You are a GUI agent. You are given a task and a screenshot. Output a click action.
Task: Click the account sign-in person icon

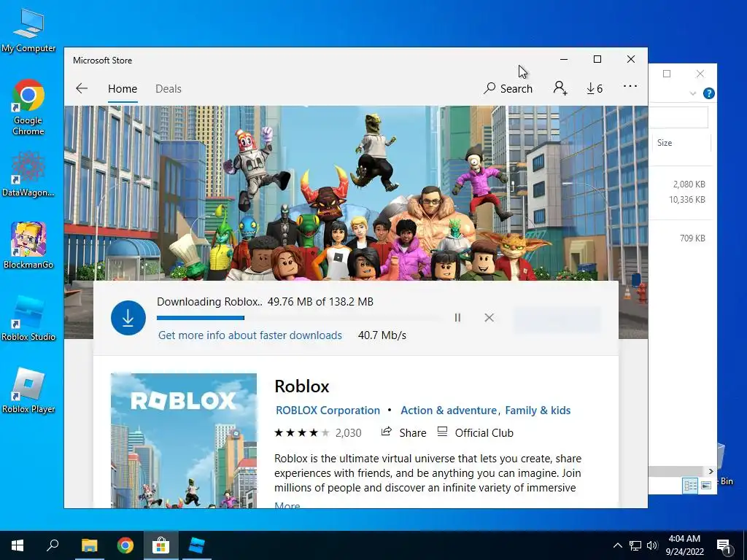pyautogui.click(x=560, y=88)
